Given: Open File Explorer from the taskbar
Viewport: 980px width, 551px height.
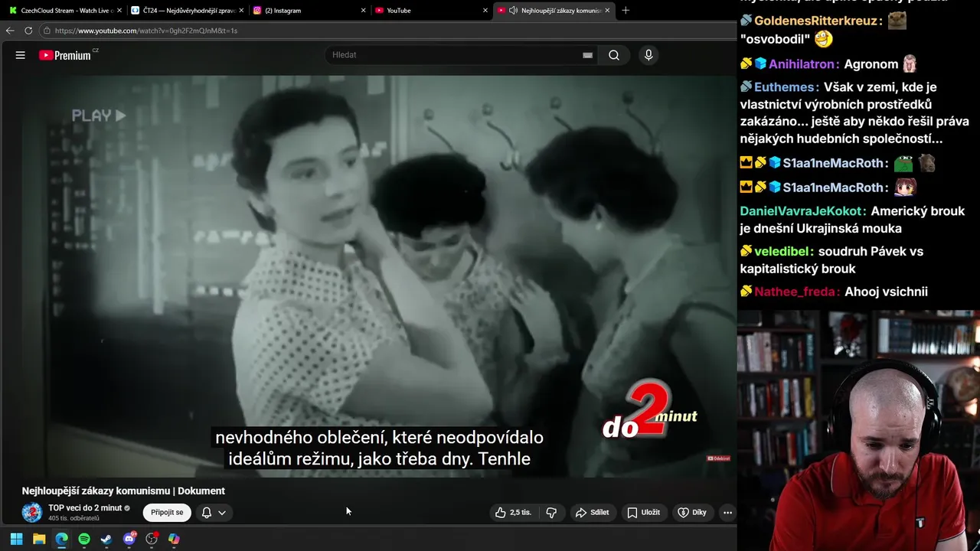Looking at the screenshot, I should click(39, 539).
